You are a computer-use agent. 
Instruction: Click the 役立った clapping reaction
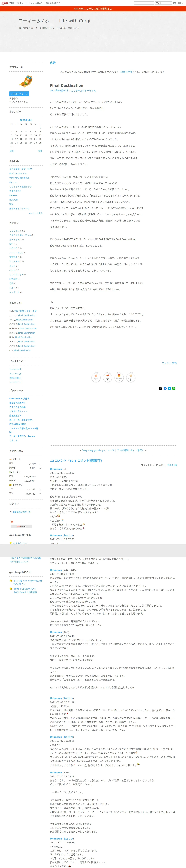tap(131, 378)
